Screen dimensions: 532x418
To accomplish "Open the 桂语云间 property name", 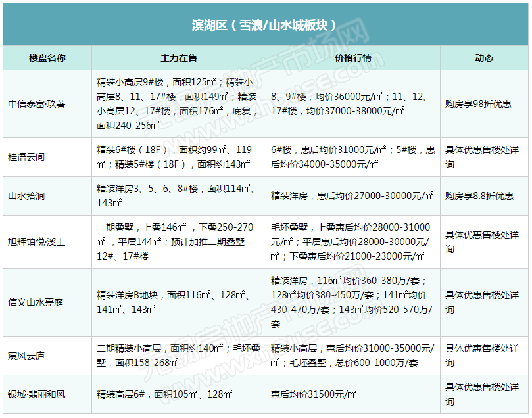I will click(26, 158).
